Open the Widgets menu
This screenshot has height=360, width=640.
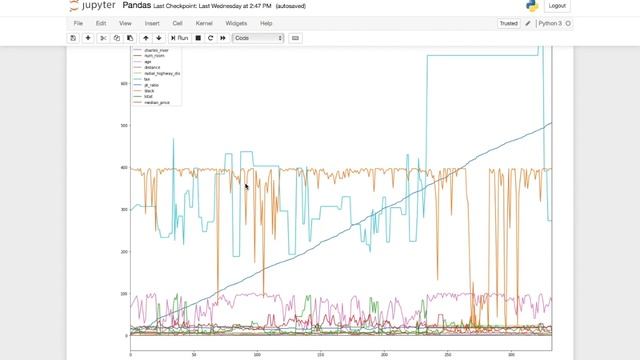pos(236,23)
